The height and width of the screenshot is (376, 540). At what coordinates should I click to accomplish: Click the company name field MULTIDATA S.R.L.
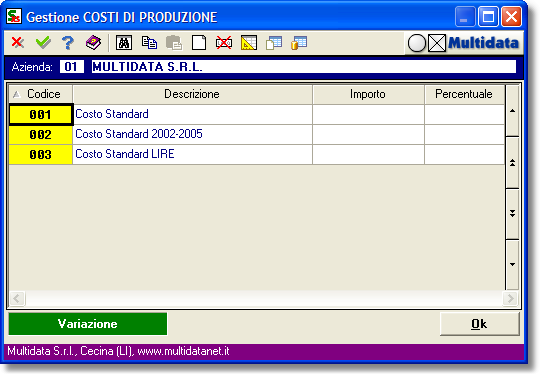coord(304,66)
